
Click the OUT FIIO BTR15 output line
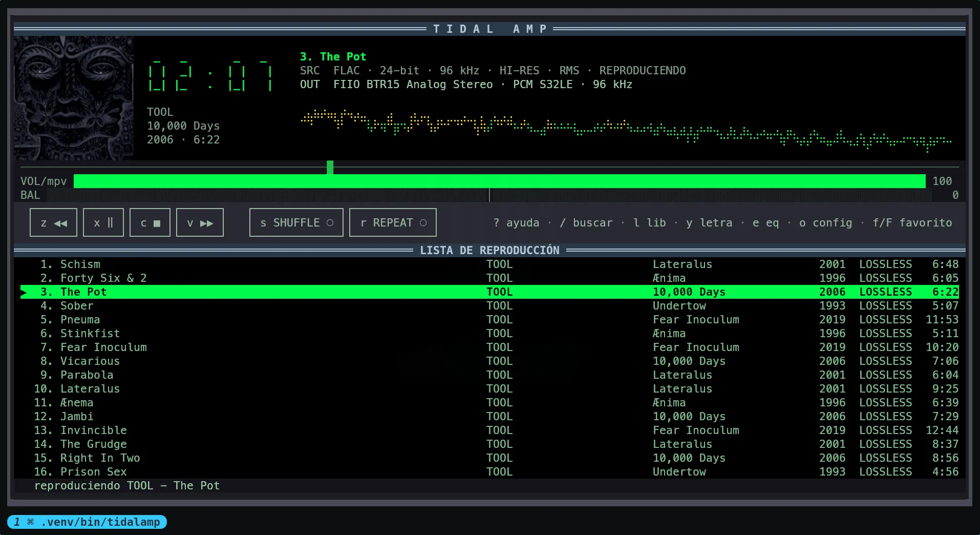pyautogui.click(x=466, y=84)
